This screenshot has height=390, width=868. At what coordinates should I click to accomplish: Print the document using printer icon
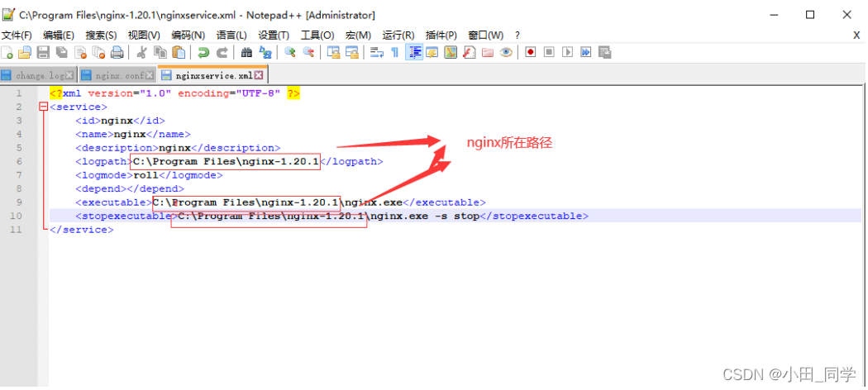coord(117,53)
